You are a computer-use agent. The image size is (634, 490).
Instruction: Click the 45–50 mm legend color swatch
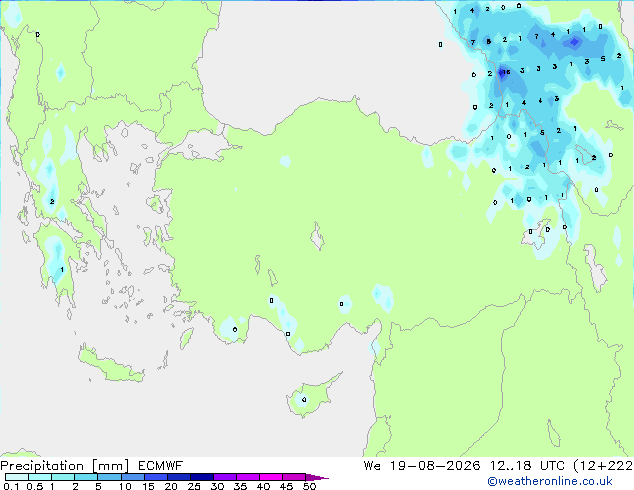(x=294, y=477)
